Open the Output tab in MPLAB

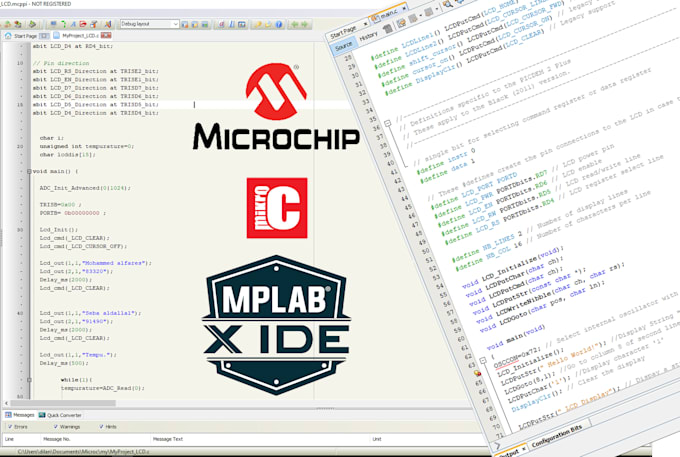click(x=510, y=452)
